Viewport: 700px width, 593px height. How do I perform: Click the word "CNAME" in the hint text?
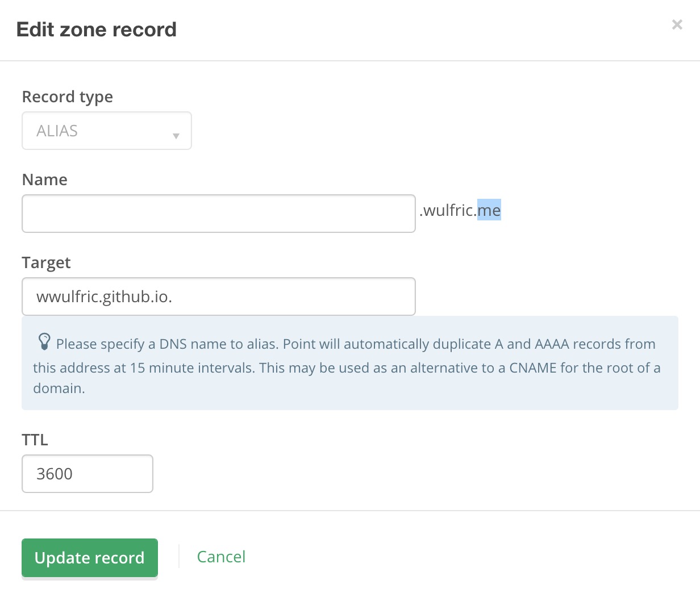(532, 368)
